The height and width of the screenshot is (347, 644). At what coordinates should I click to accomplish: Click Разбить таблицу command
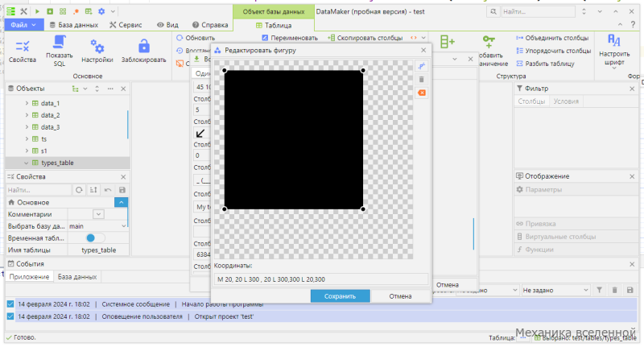pyautogui.click(x=545, y=64)
